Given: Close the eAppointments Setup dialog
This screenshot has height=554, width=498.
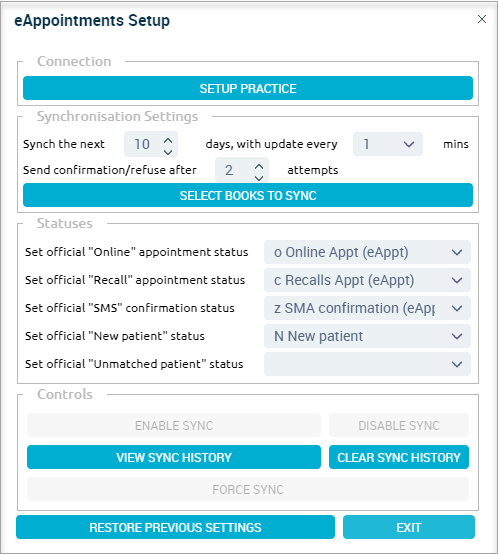Looking at the screenshot, I should 482,19.
